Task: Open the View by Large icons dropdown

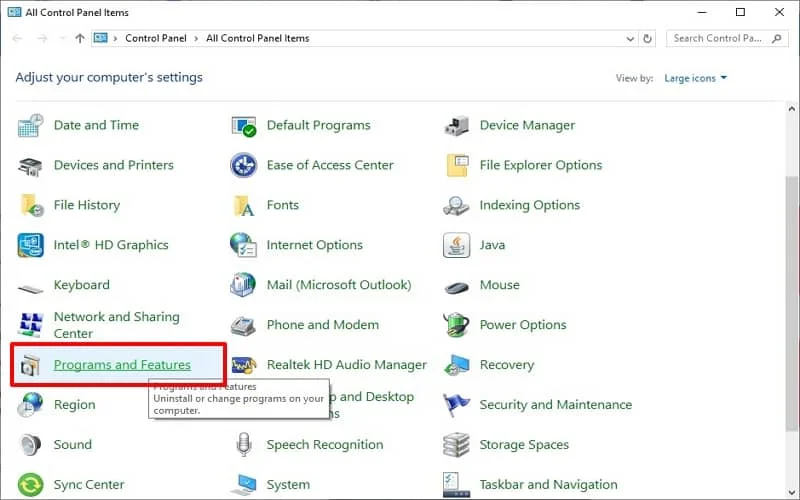Action: [695, 78]
